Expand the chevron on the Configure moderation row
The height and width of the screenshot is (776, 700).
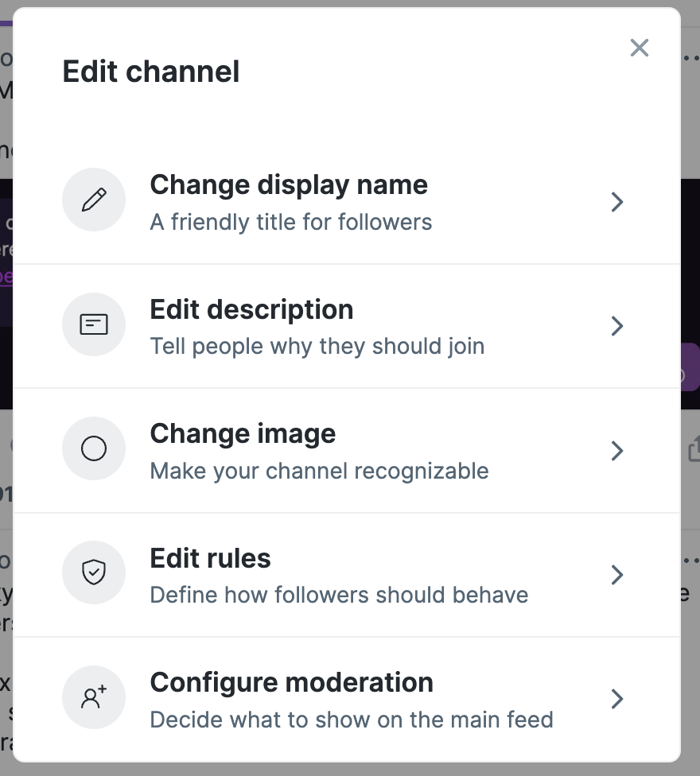[x=616, y=699]
